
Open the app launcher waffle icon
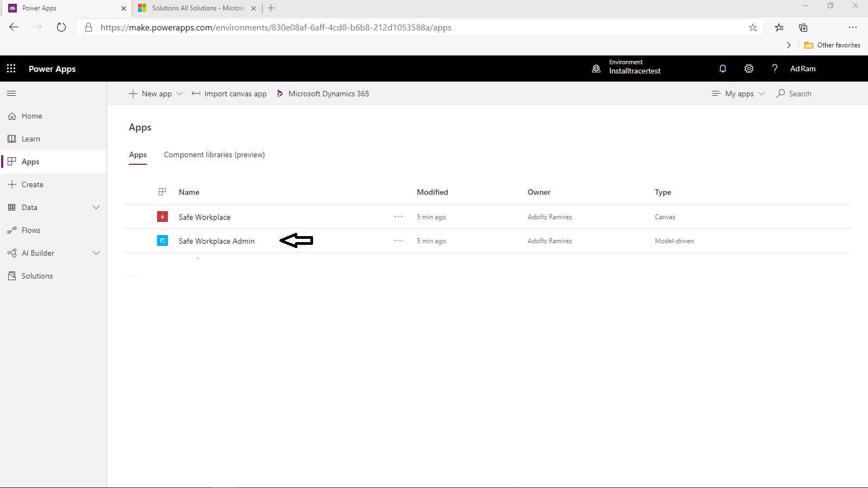11,69
